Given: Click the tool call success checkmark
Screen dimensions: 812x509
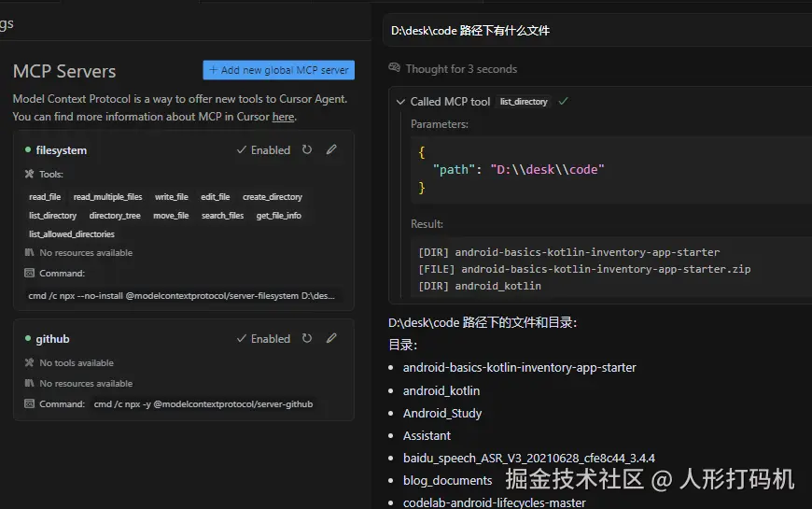Looking at the screenshot, I should pos(563,102).
